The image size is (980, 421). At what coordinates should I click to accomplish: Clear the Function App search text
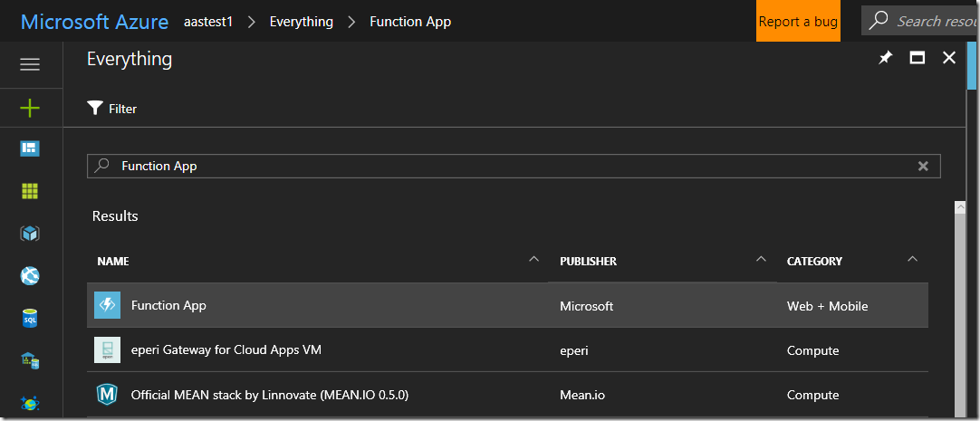pyautogui.click(x=923, y=166)
